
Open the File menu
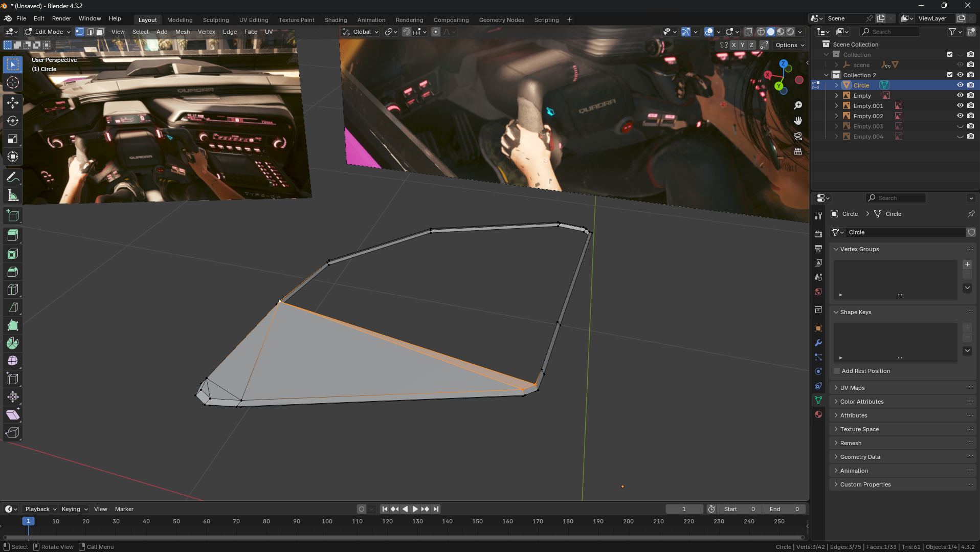(21, 18)
